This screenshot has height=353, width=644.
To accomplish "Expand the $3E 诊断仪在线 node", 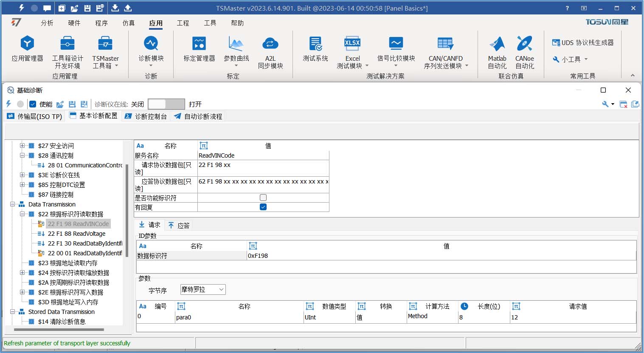I will pos(22,175).
